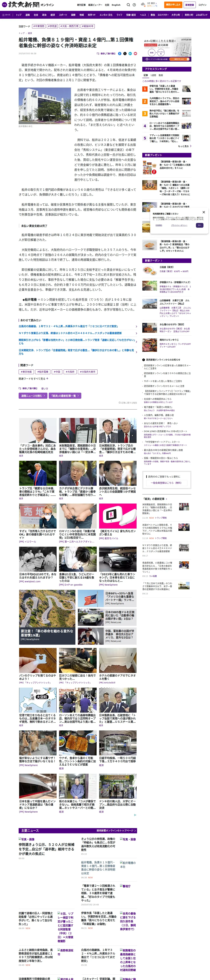
Task: Click the #戦後80年 attention tag
Action: click(88, 26)
